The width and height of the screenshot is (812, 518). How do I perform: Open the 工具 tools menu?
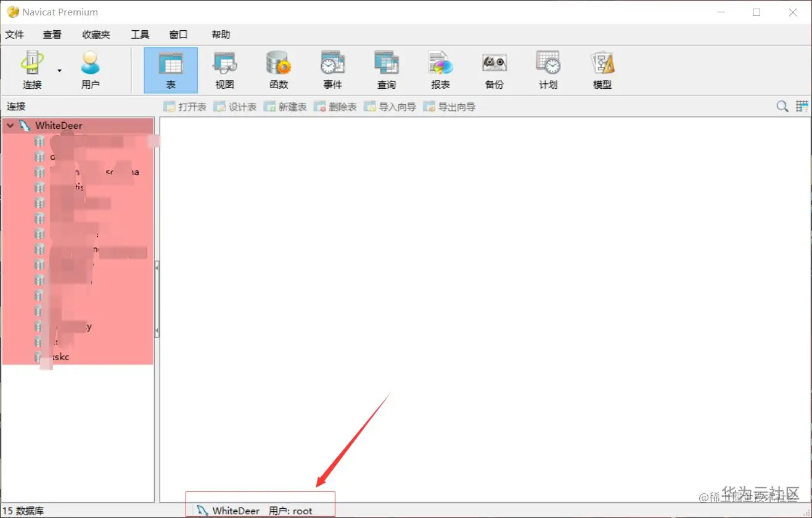click(140, 35)
